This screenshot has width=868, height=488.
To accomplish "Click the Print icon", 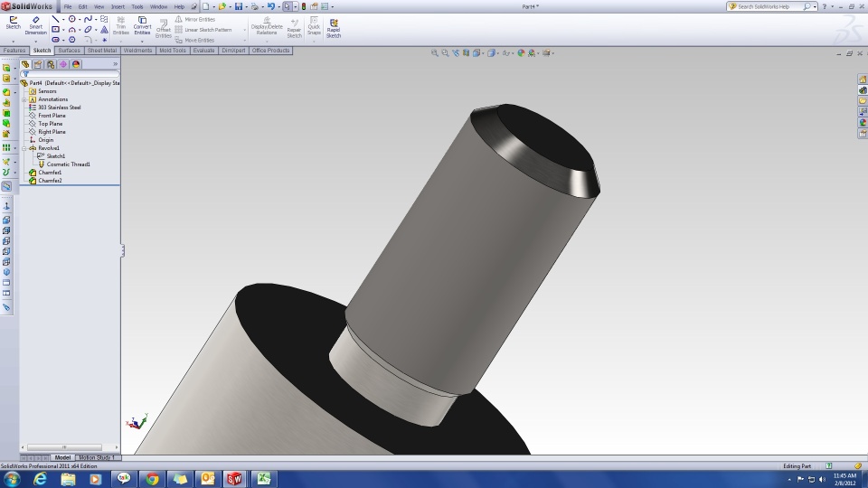I will tap(255, 6).
